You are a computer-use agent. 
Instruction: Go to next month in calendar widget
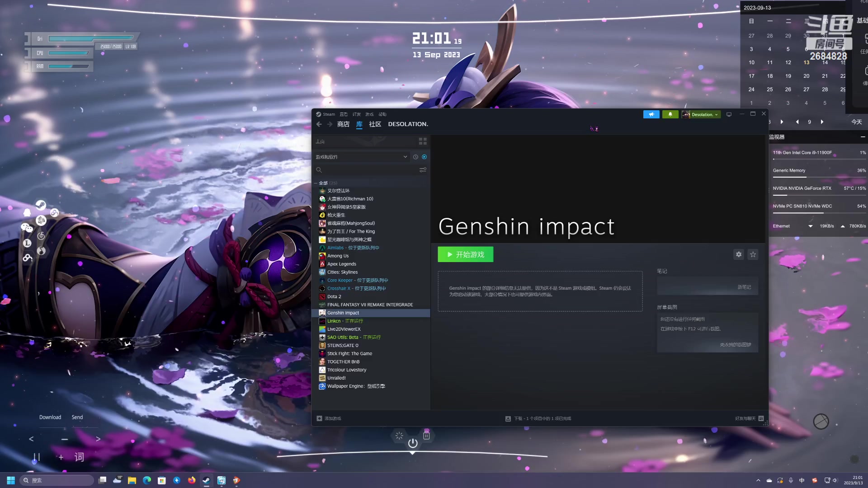[x=822, y=122]
